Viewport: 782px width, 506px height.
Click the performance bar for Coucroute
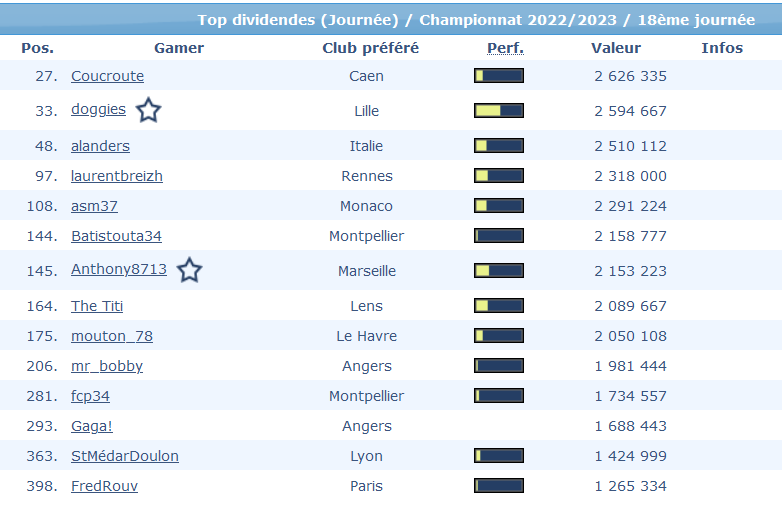point(498,76)
